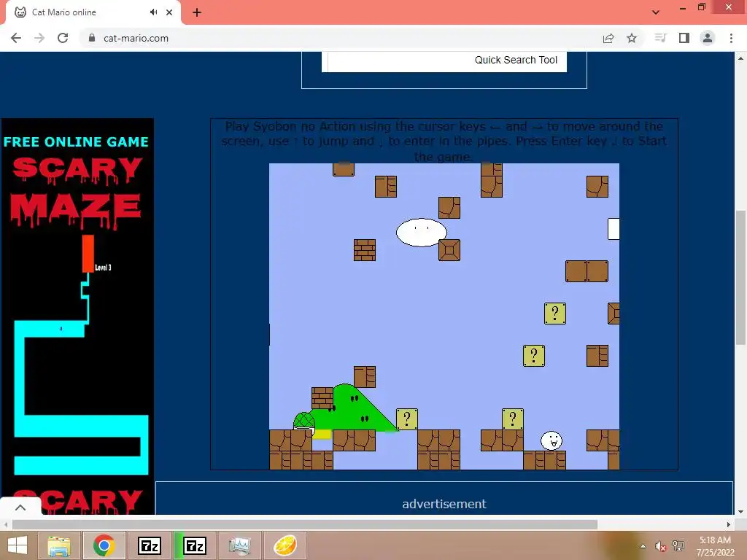This screenshot has height=560, width=747.
Task: Click the scroll-up arrow of vertical scrollbar
Action: tap(740, 58)
